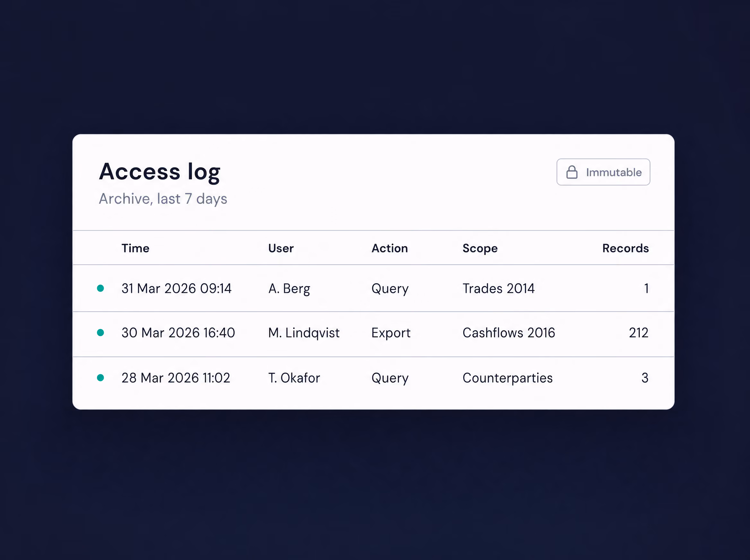Click the user name A. Berg
The image size is (750, 560).
pos(289,289)
